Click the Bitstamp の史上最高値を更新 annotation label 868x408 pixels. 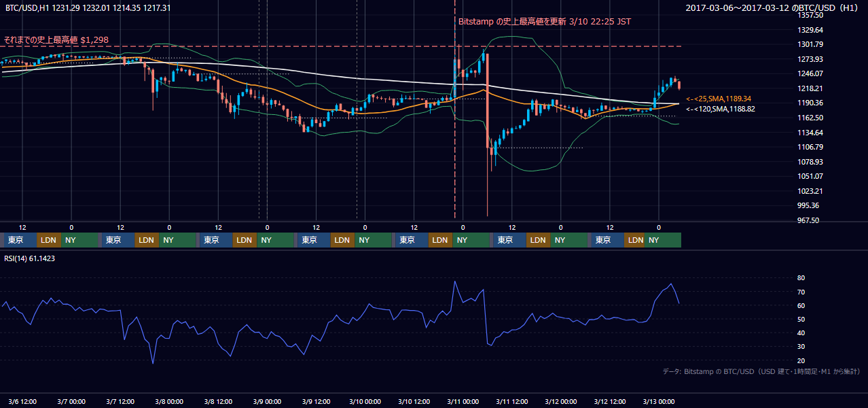click(x=545, y=21)
